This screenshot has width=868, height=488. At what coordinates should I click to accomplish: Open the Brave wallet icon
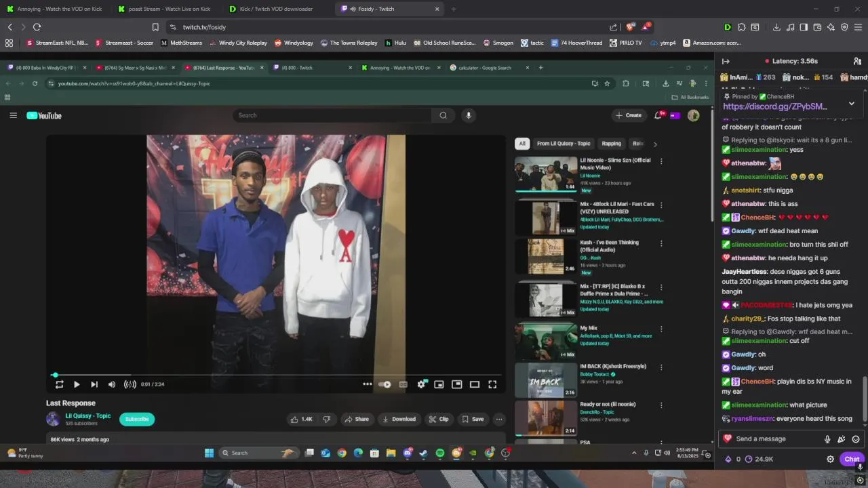tap(817, 27)
